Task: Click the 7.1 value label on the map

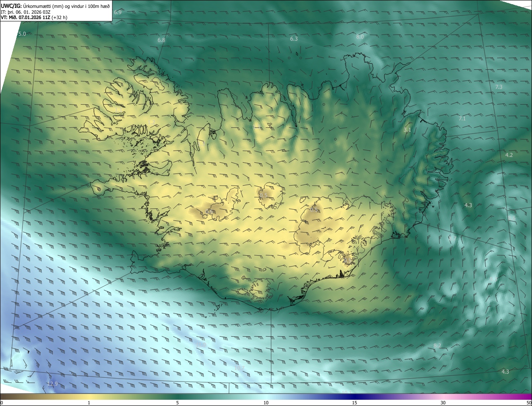Action: click(462, 119)
